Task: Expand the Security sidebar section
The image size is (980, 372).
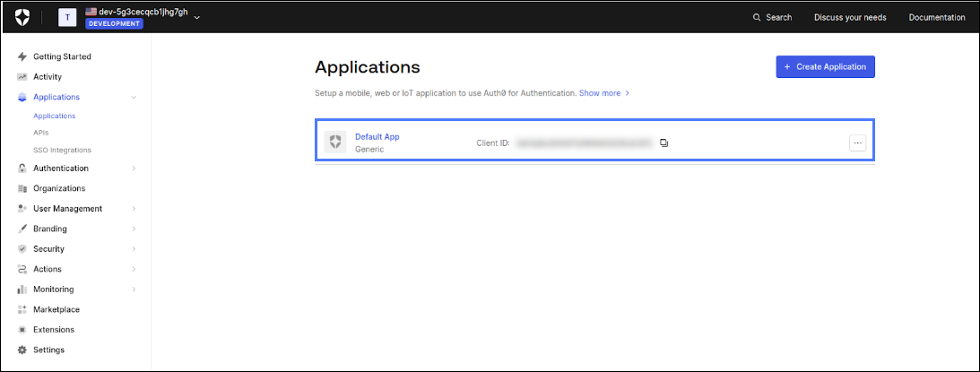Action: click(x=134, y=249)
